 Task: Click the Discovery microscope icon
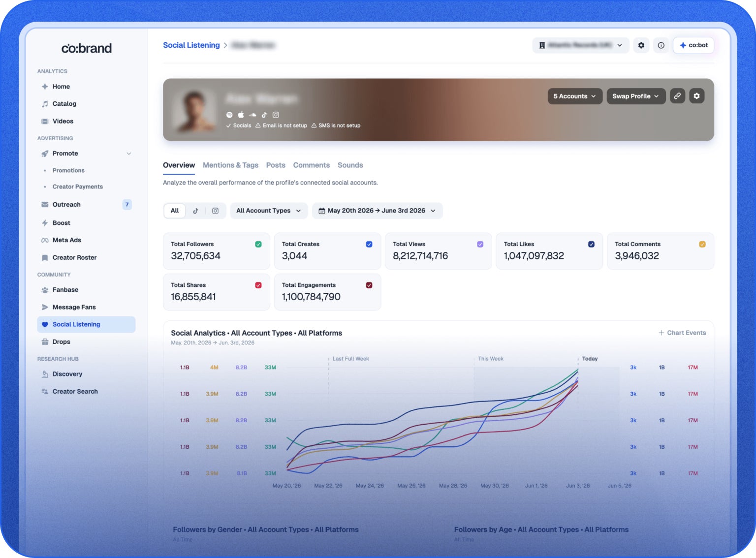(45, 374)
